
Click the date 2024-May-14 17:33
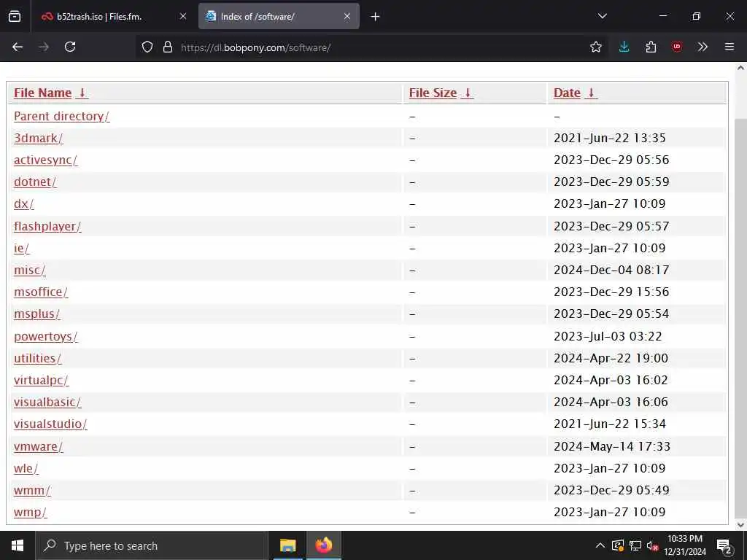tap(612, 446)
